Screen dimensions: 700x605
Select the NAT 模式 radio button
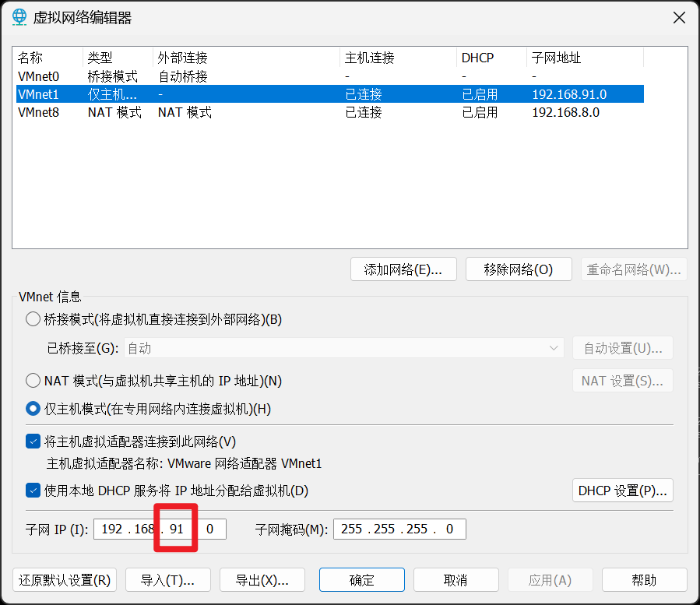coord(33,381)
